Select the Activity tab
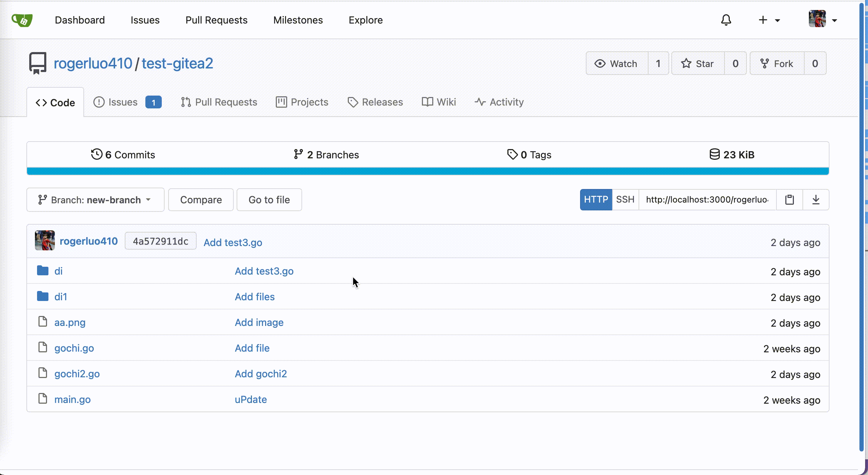The image size is (868, 475). (x=499, y=102)
